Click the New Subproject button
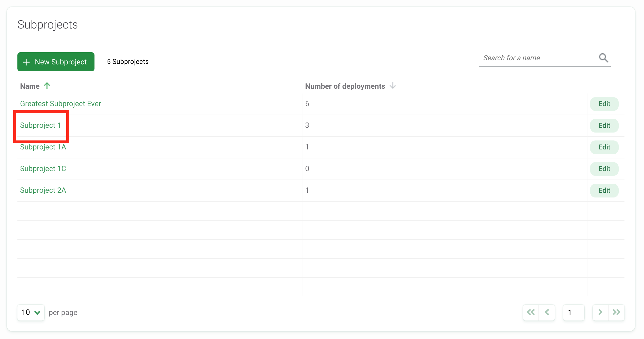 pos(56,62)
